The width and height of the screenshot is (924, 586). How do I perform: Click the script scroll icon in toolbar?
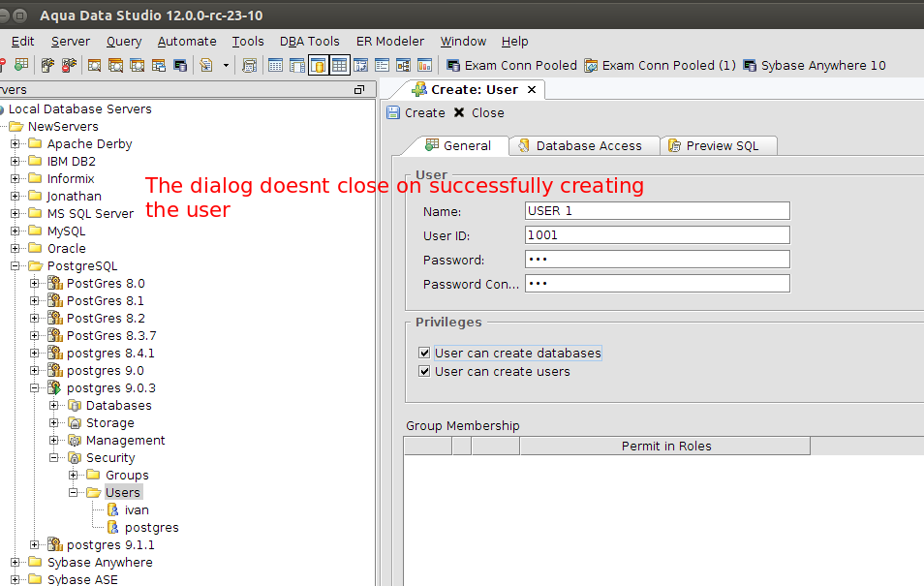[249, 65]
